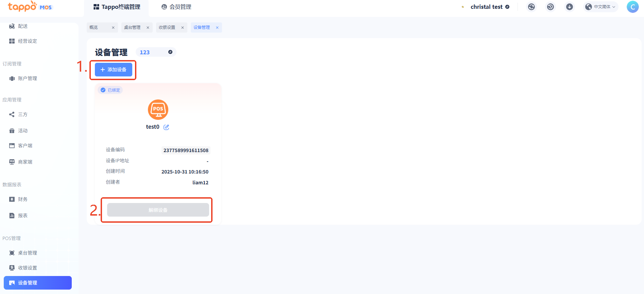Image resolution: width=644 pixels, height=294 pixels.
Task: Switch to the 桌台管理 page tab
Action: click(132, 27)
